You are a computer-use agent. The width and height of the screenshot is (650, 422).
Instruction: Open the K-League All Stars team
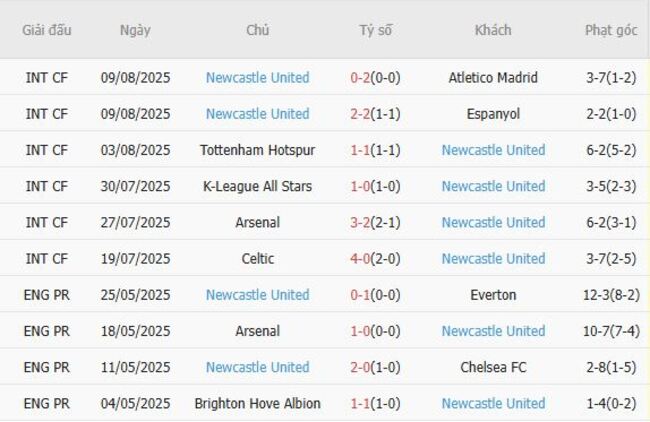point(257,186)
